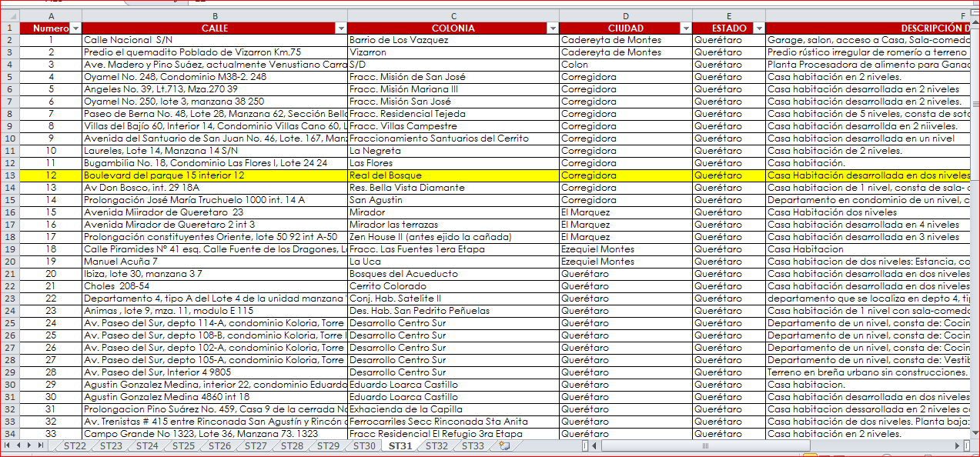980x457 pixels.
Task: Switch to the ST32 sheet tab
Action: (x=436, y=445)
